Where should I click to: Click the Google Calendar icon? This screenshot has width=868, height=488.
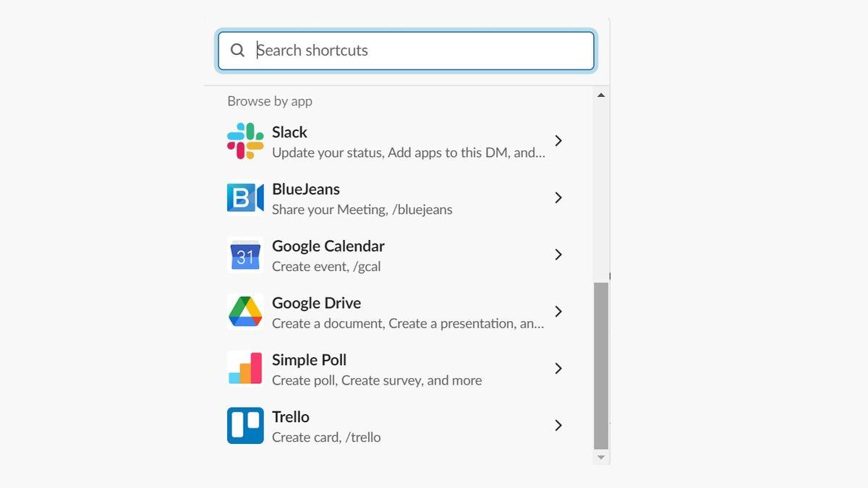click(244, 254)
